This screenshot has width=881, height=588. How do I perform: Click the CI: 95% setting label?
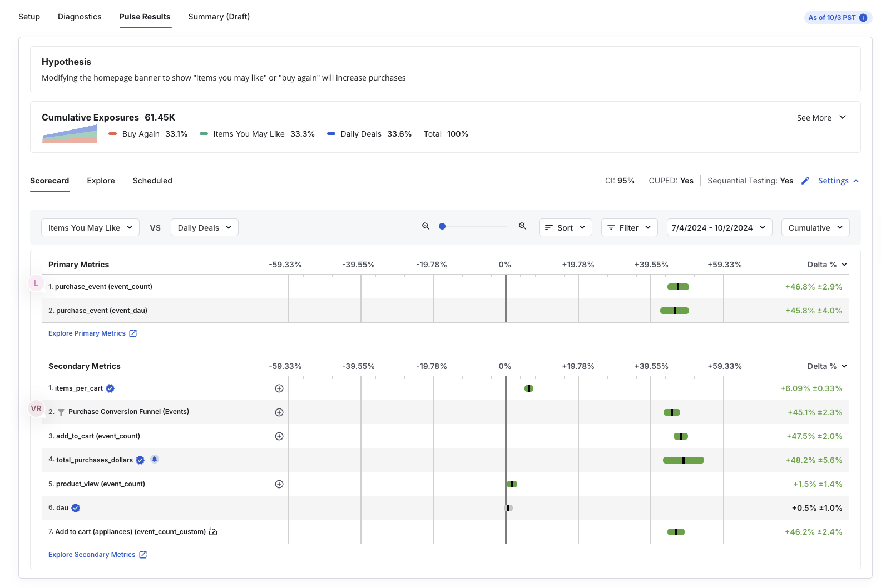620,181
